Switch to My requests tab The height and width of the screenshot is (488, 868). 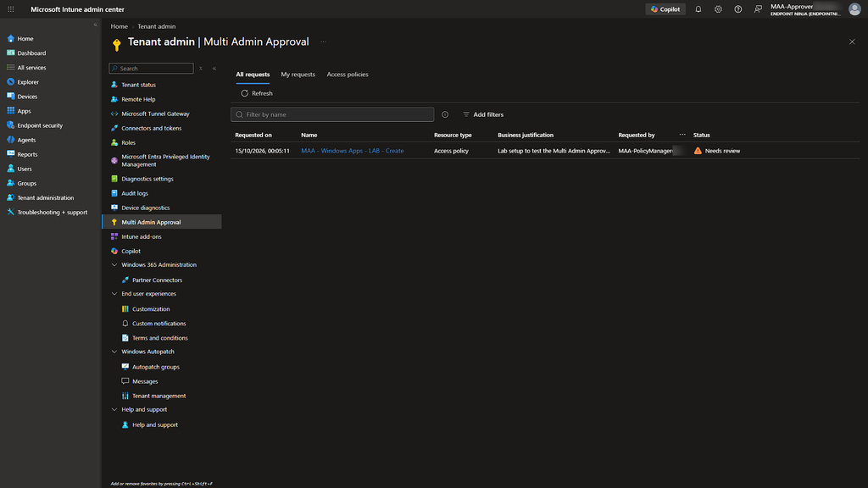coord(298,75)
